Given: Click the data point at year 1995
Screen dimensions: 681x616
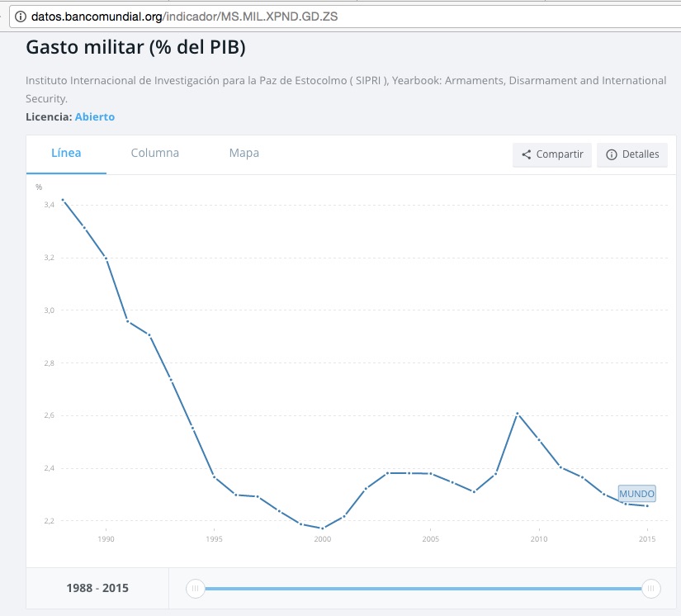Looking at the screenshot, I should (x=214, y=476).
